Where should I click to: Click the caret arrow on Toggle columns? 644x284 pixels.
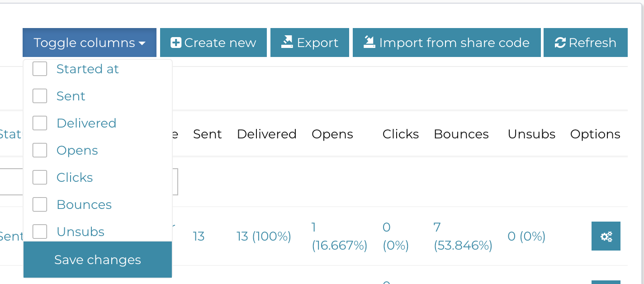pyautogui.click(x=142, y=43)
